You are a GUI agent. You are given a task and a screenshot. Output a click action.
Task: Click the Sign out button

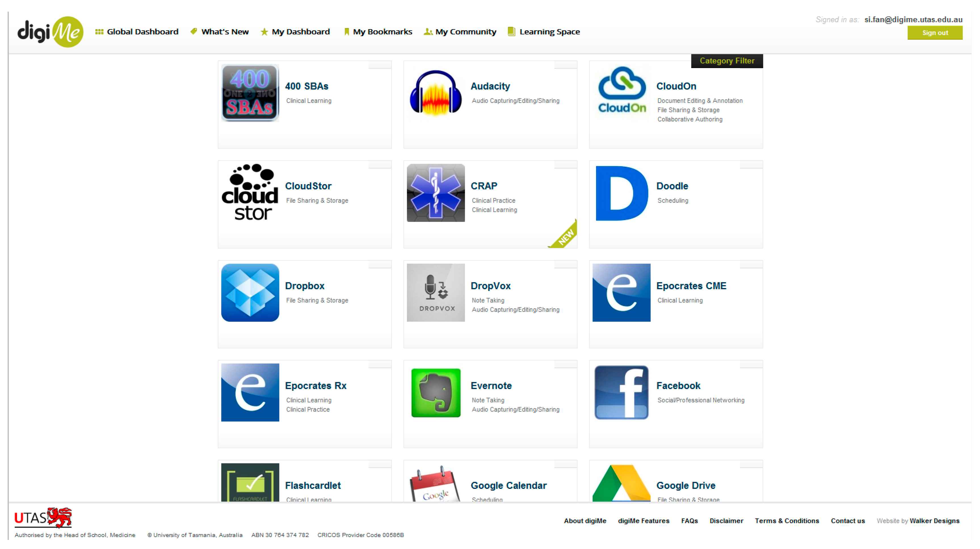coord(935,33)
